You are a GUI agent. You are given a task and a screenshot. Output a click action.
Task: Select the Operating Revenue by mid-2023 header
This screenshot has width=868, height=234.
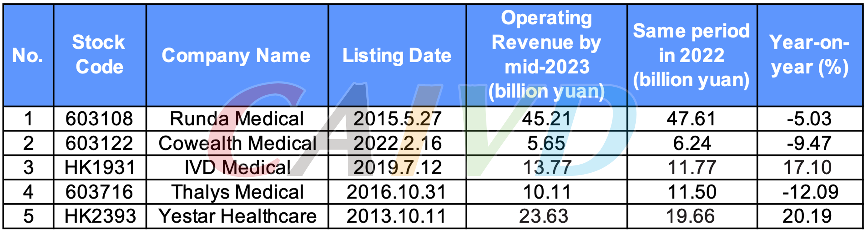[546, 54]
